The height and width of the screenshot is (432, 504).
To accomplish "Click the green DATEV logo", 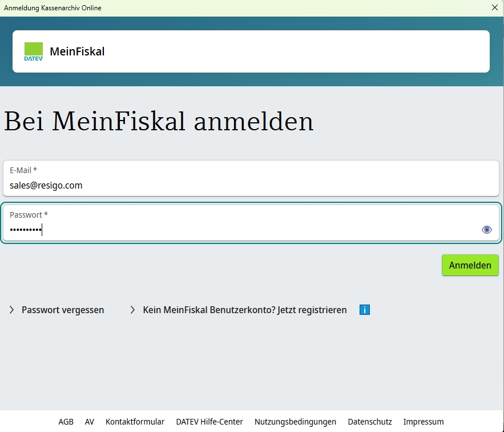I will 34,51.
